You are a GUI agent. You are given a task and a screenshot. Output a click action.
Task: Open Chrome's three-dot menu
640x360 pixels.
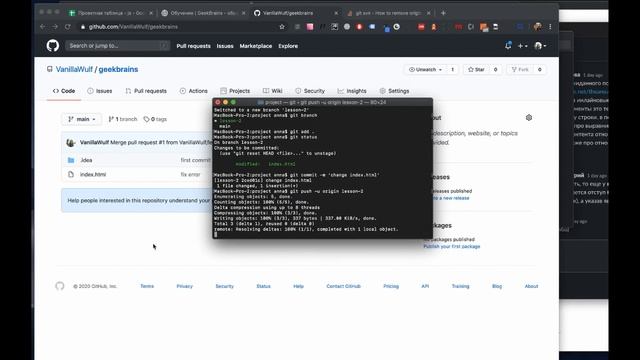click(550, 27)
